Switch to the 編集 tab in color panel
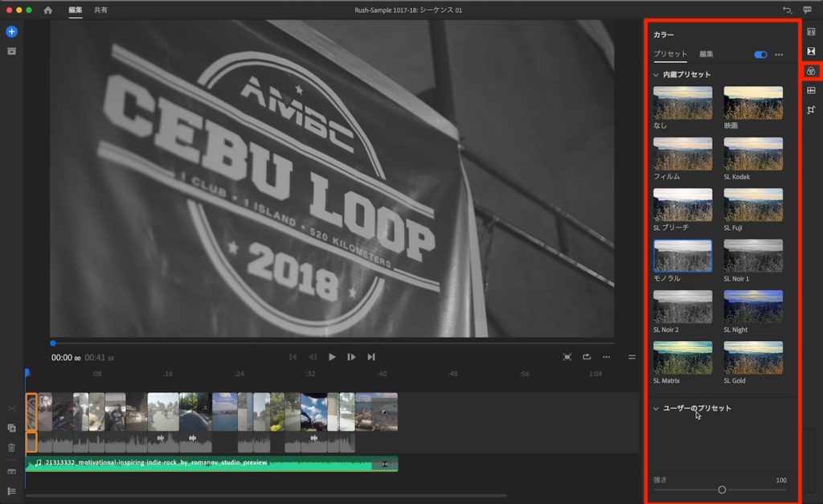Image resolution: width=823 pixels, height=504 pixels. tap(706, 54)
